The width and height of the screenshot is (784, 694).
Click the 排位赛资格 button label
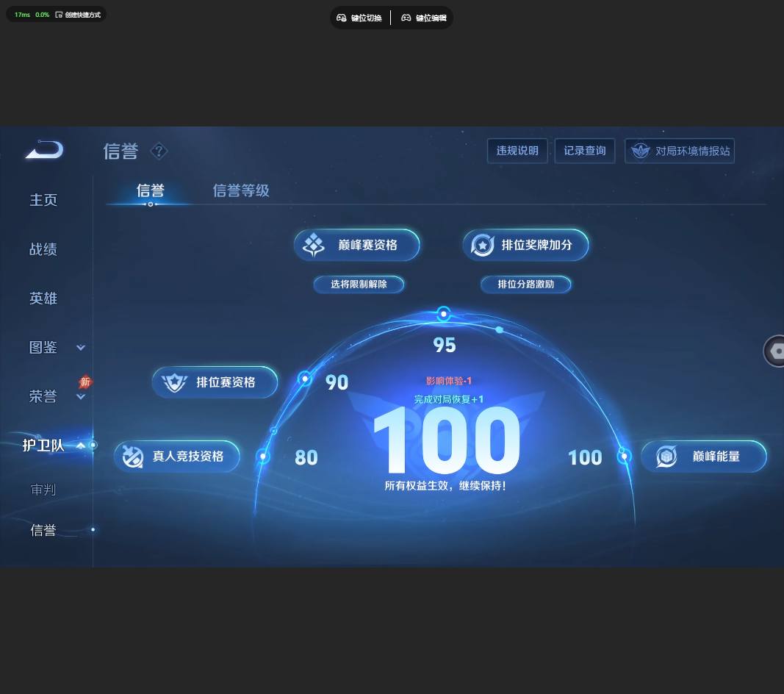pyautogui.click(x=226, y=382)
